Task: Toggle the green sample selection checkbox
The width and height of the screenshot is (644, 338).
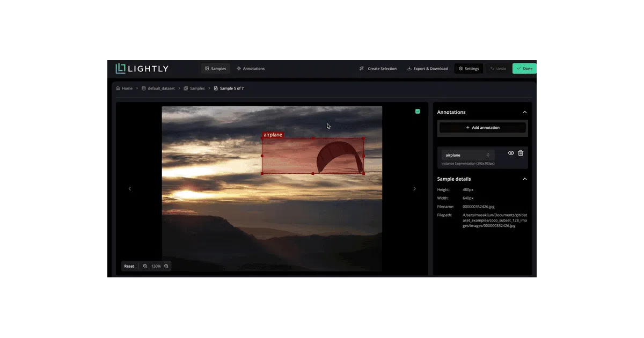Action: (x=418, y=112)
